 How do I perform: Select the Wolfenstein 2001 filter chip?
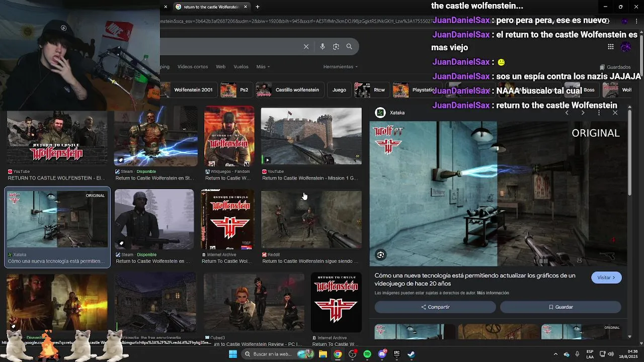pos(189,90)
